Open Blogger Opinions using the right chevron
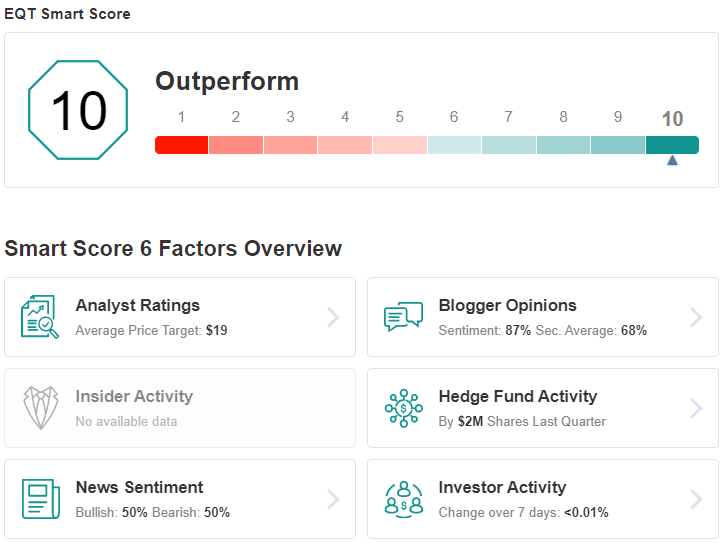This screenshot has width=722, height=543. click(x=696, y=317)
